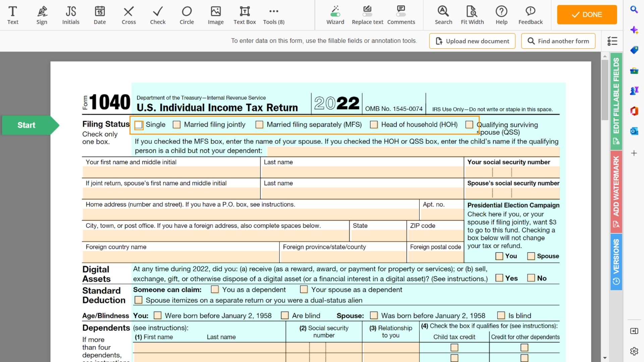The image size is (644, 362).
Task: Check the Married filing jointly box
Action: tap(176, 124)
